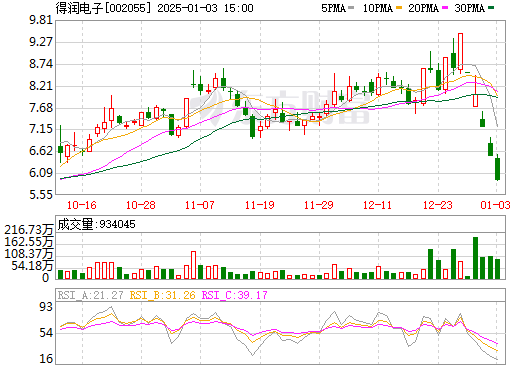Select the 20PMA legend label
The height and width of the screenshot is (365, 520).
(423, 8)
